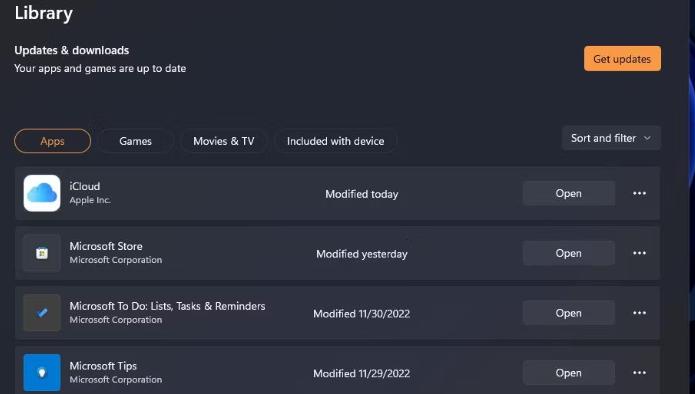The width and height of the screenshot is (695, 394).
Task: Switch to the Movies & TV tab
Action: pos(223,141)
